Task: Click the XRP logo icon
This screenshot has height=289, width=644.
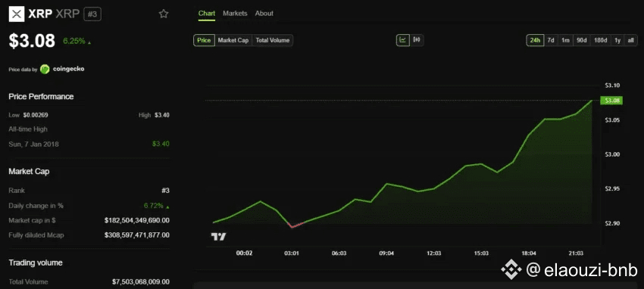Action: 17,14
